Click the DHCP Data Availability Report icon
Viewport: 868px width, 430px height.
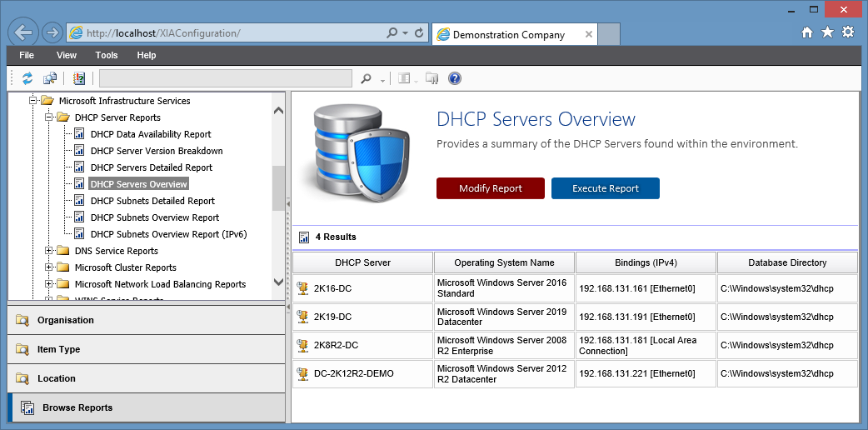coord(79,134)
